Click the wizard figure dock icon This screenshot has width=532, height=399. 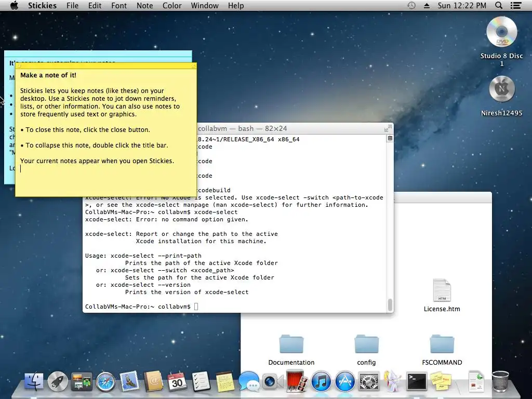point(393,381)
